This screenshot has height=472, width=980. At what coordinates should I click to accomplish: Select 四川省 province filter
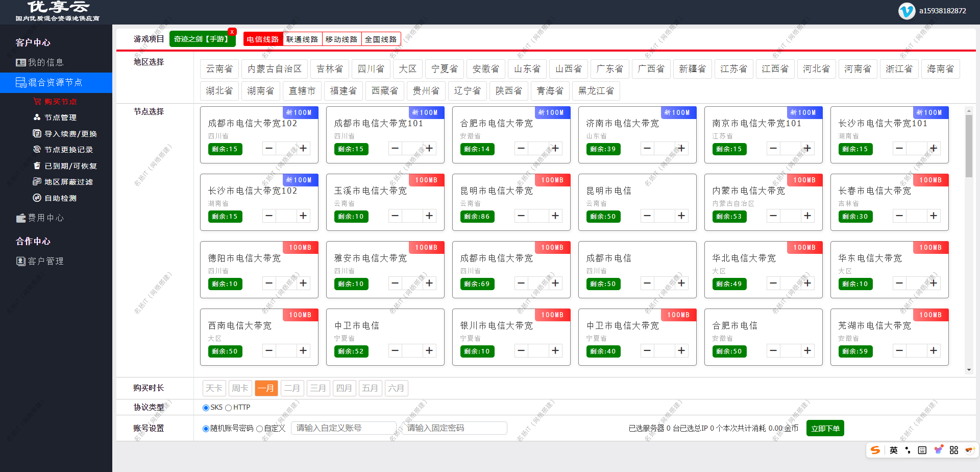[371, 68]
